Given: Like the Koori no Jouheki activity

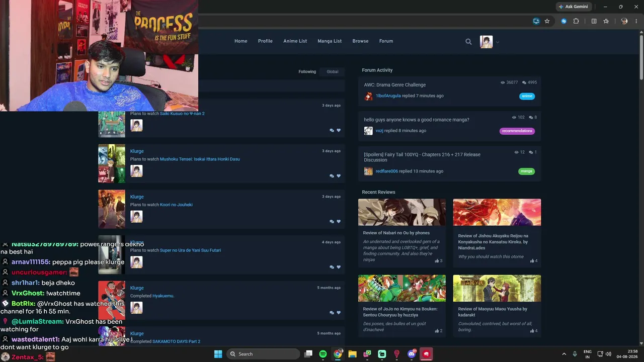Looking at the screenshot, I should (x=339, y=221).
